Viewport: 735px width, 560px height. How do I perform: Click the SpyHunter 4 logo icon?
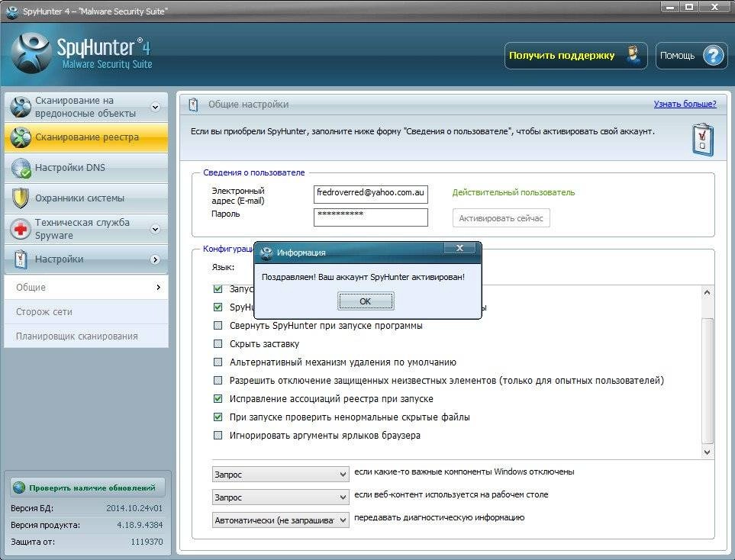coord(31,53)
